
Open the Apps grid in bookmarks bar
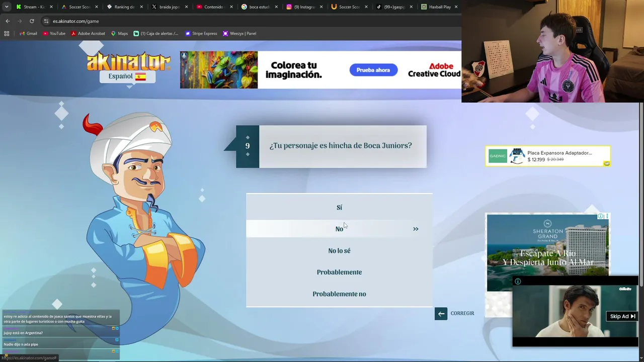(7, 34)
